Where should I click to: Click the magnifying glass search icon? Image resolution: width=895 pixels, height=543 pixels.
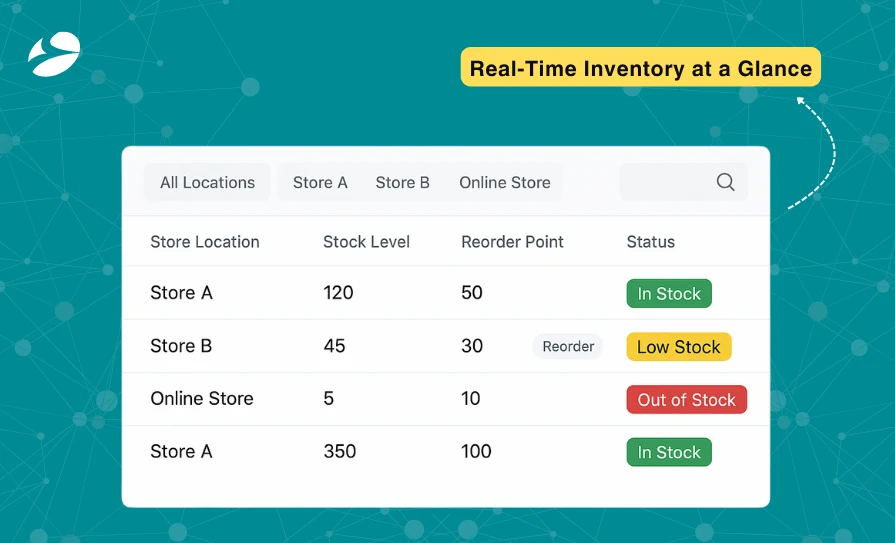[726, 182]
